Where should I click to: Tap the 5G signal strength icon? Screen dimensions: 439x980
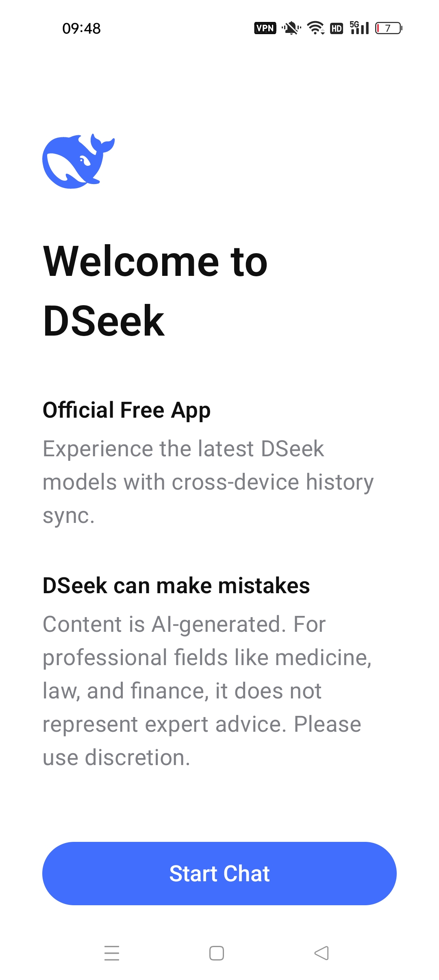[x=359, y=28]
